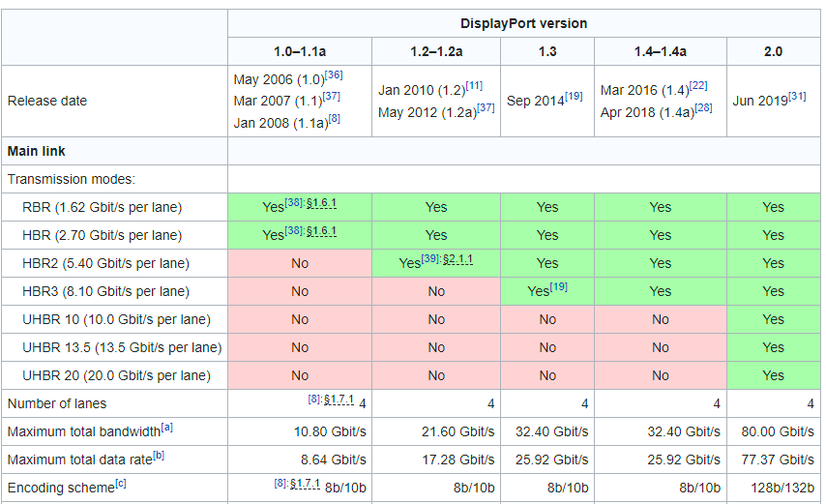Open the §1.7.1 reference in Number of lanes row

click(339, 400)
